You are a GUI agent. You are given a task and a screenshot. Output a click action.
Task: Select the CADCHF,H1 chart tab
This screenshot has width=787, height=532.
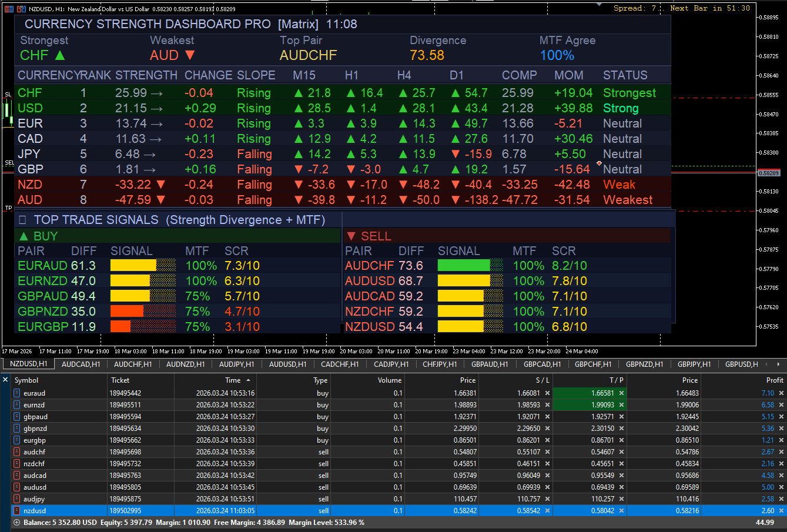click(340, 364)
